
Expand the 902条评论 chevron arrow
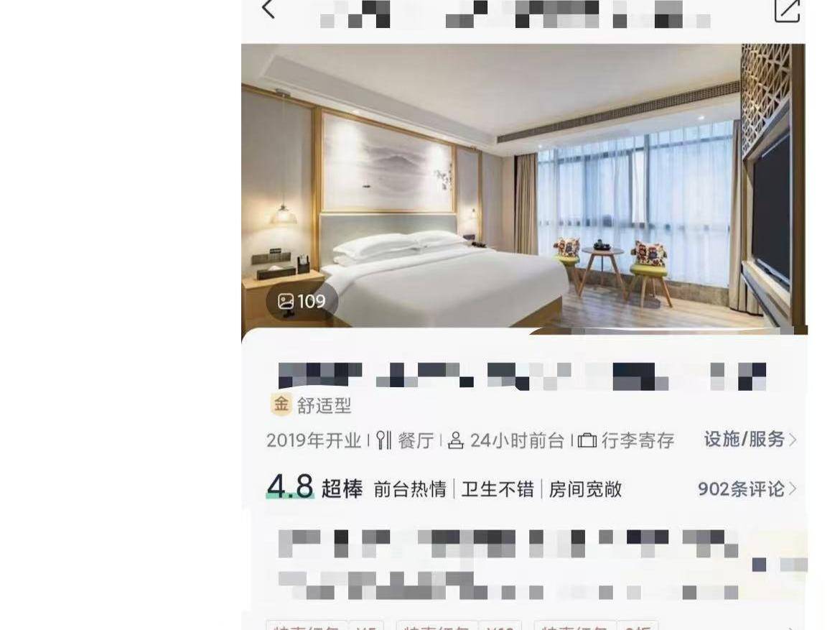click(x=793, y=489)
